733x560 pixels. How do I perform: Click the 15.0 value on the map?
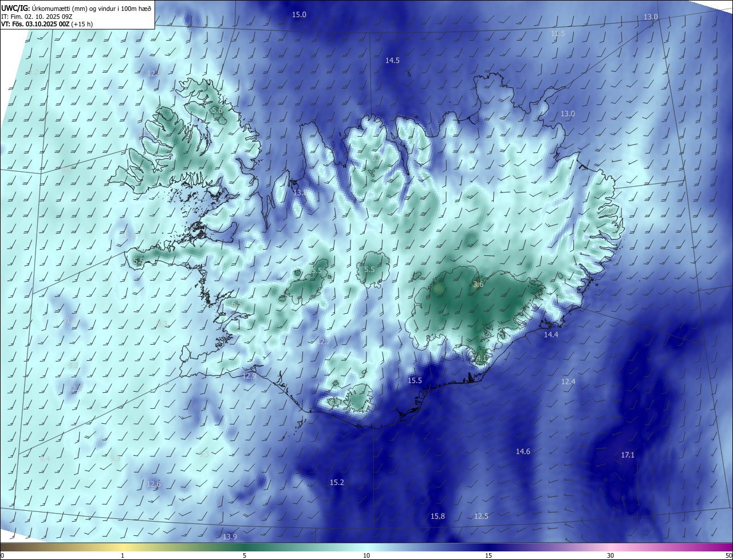299,14
